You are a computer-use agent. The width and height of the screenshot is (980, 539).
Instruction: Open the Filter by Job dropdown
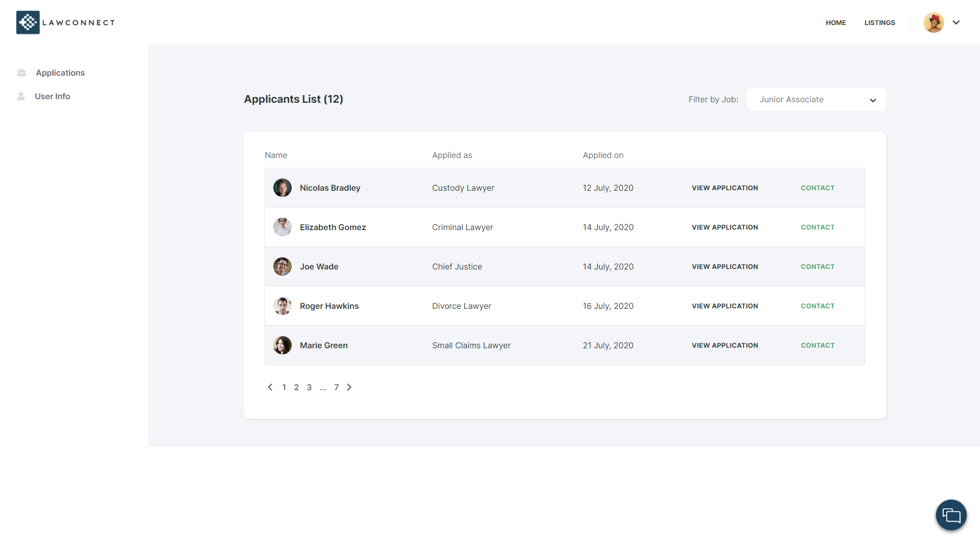(816, 99)
